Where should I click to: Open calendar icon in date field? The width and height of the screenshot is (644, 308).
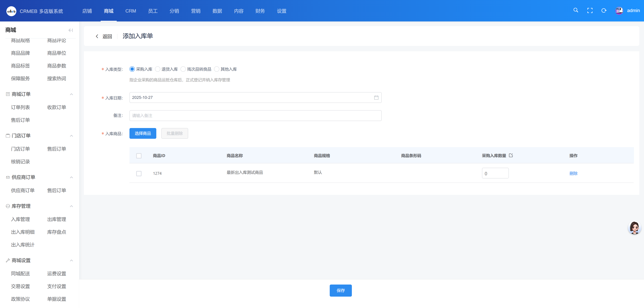(x=376, y=97)
